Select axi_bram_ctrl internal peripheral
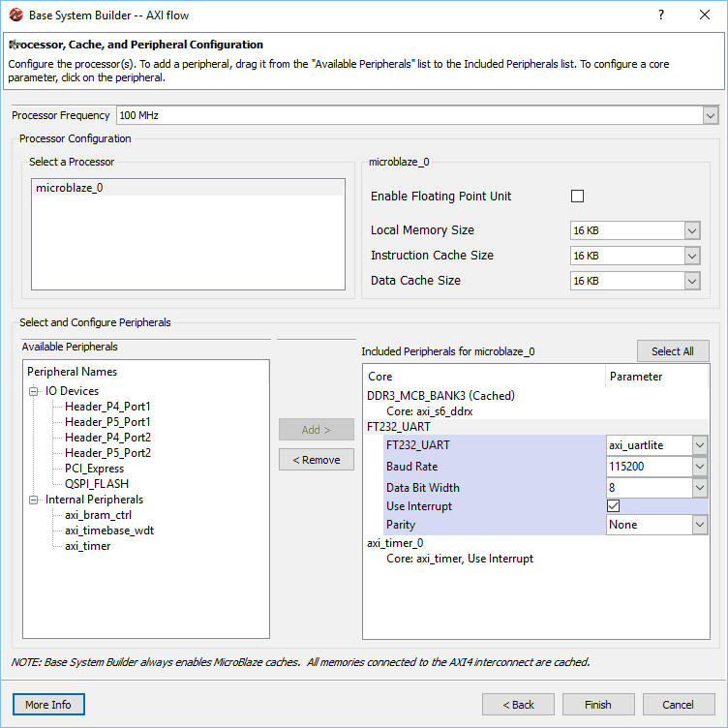The height and width of the screenshot is (728, 728). click(x=98, y=515)
